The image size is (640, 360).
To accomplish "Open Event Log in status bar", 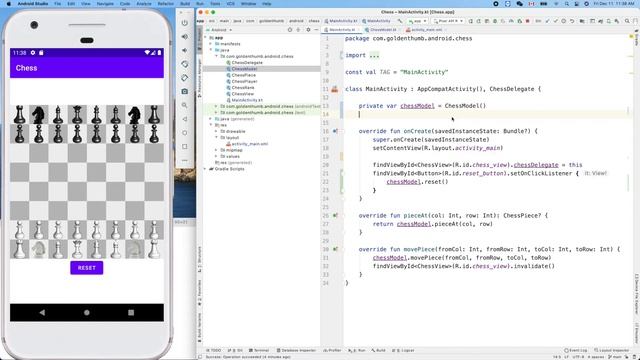I will click(x=576, y=350).
